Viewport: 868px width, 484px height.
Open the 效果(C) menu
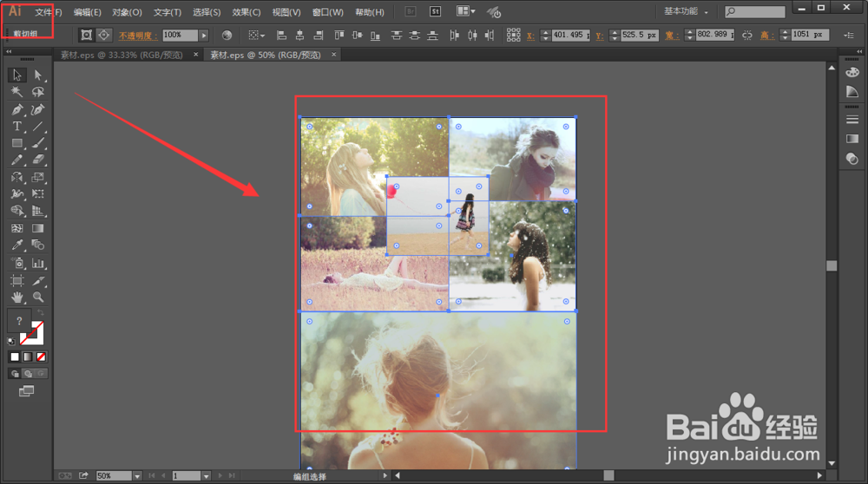click(247, 11)
